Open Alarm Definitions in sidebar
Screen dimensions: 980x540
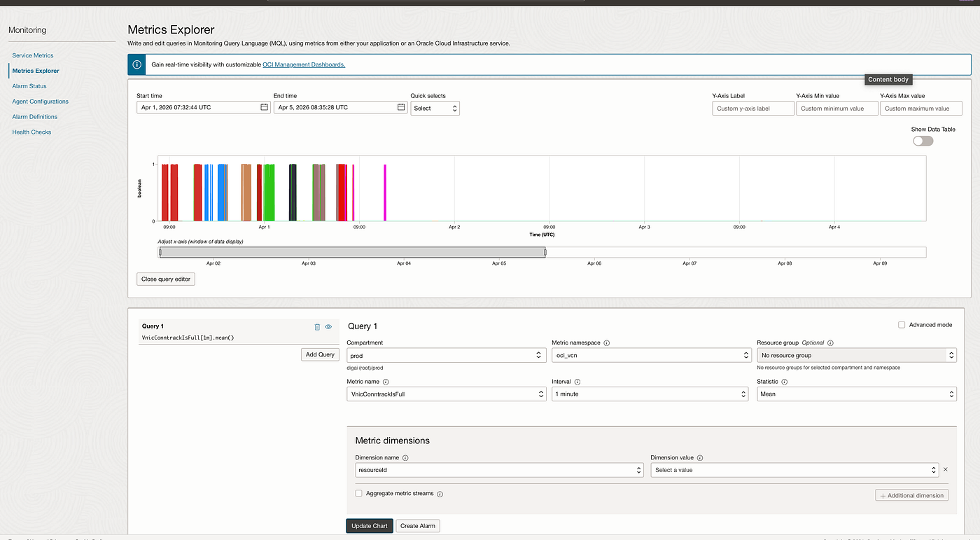[35, 117]
